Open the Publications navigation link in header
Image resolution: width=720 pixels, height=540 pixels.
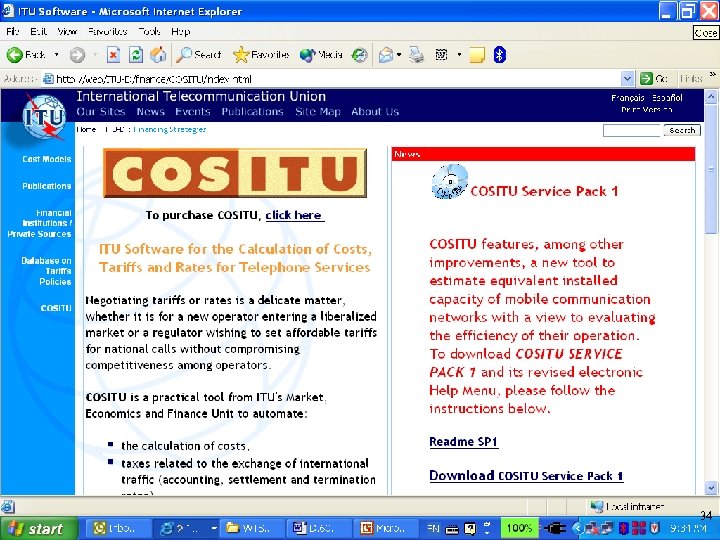pyautogui.click(x=252, y=112)
